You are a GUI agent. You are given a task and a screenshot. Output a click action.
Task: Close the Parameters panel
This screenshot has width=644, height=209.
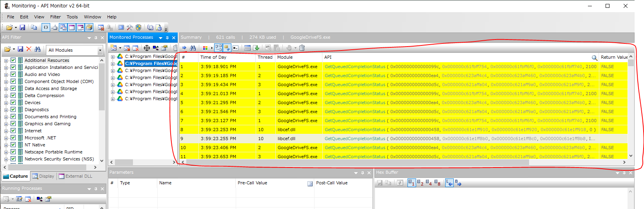[x=369, y=173]
